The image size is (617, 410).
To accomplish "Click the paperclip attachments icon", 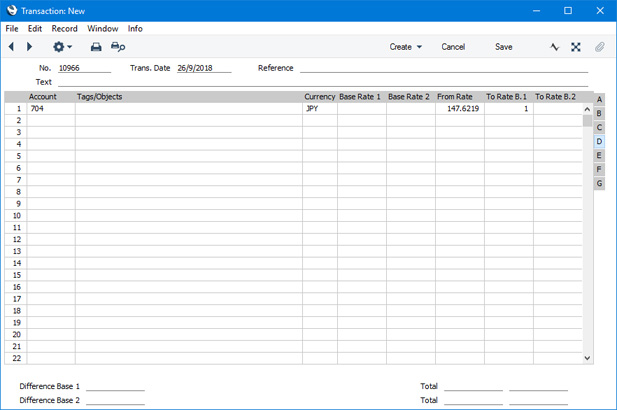I will [x=599, y=47].
